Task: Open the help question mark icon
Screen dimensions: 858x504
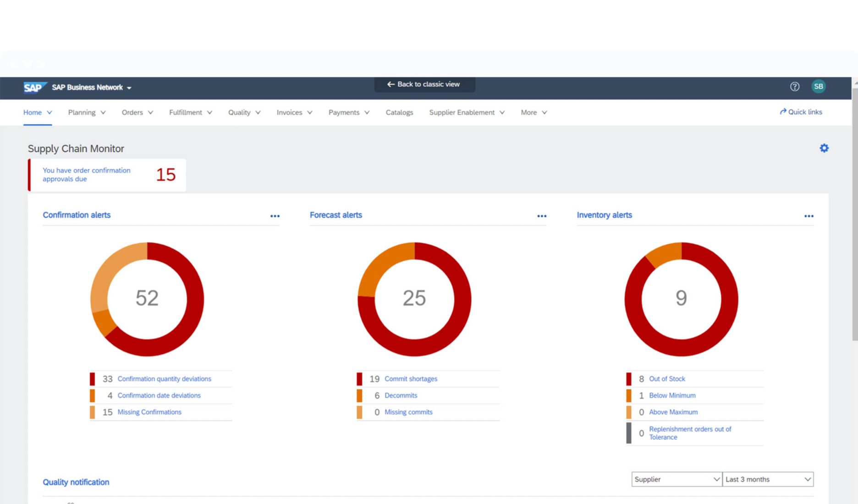Action: [x=794, y=87]
